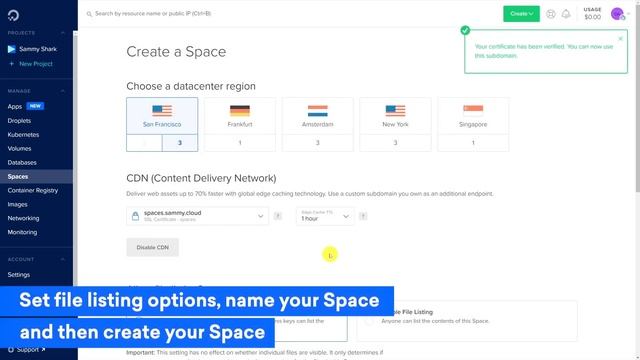Image resolution: width=640 pixels, height=360 pixels.
Task: Focus the resource search field
Action: click(153, 13)
